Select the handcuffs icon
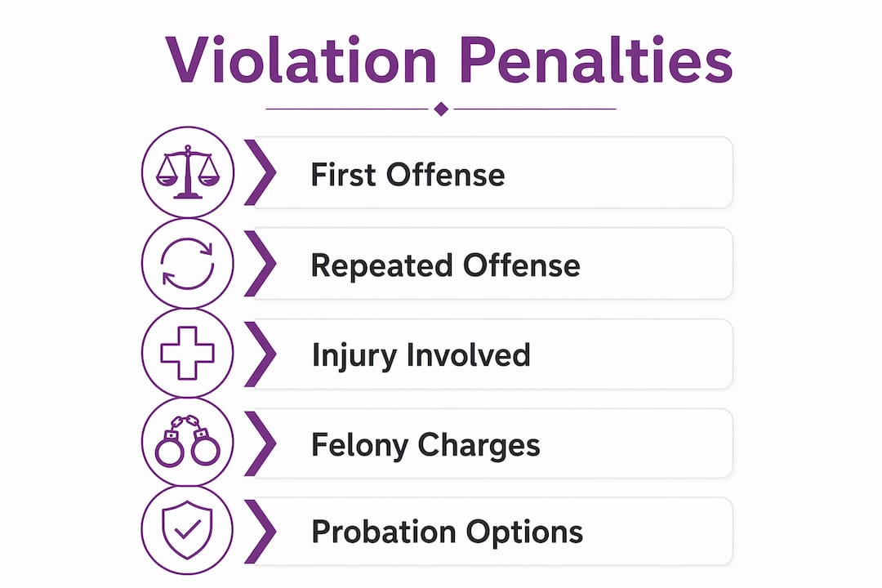 [187, 440]
